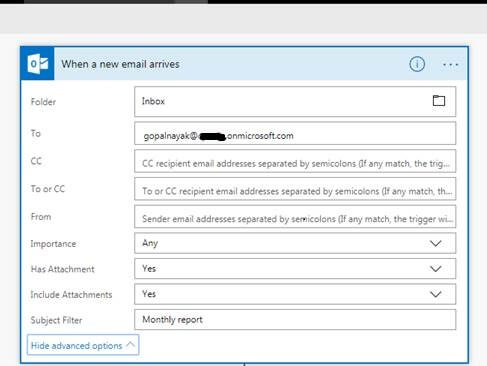Viewport: 487px width, 366px height.
Task: Click the 'Folder' label
Action: pyautogui.click(x=43, y=102)
